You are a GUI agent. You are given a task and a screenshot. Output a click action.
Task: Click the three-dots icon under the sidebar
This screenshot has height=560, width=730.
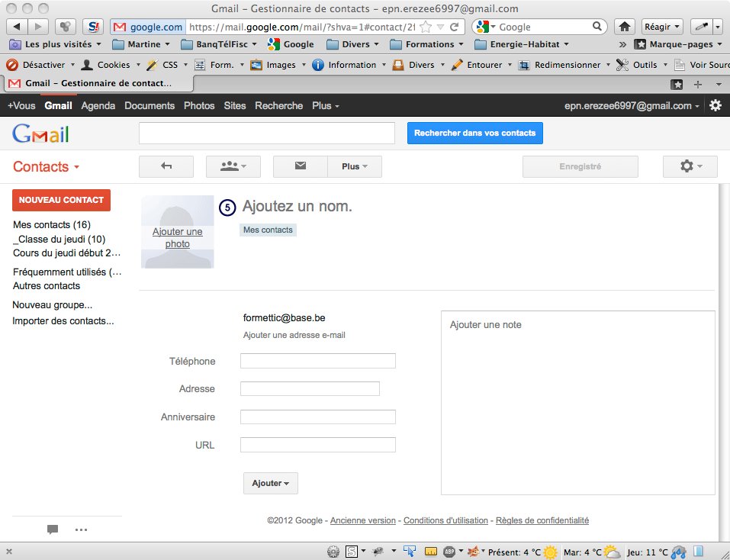click(x=81, y=529)
